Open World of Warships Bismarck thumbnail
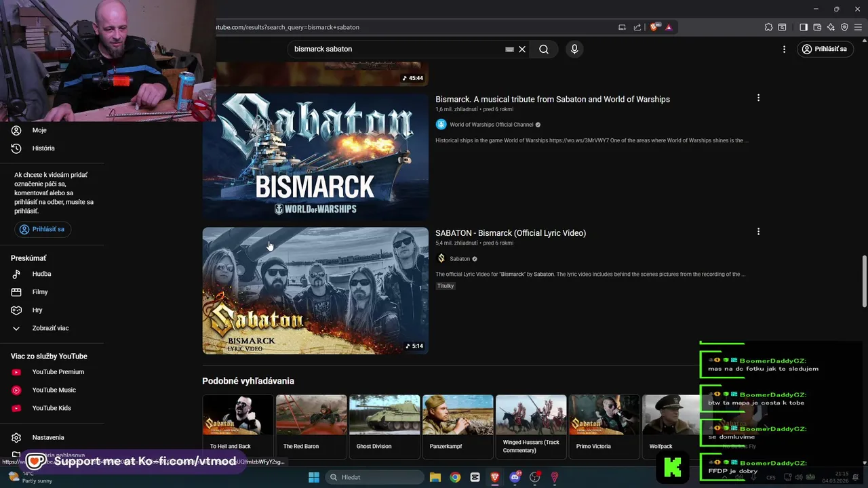Image resolution: width=868 pixels, height=488 pixels. [315, 157]
